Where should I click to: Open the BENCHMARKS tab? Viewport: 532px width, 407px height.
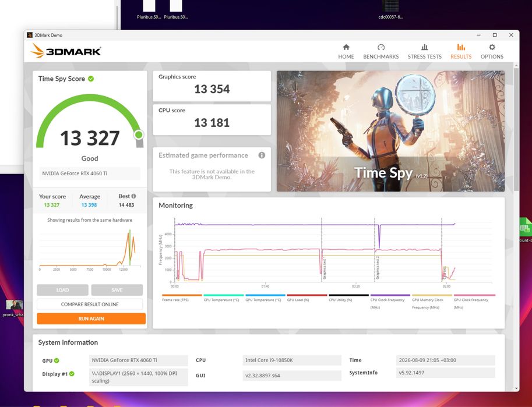(380, 52)
